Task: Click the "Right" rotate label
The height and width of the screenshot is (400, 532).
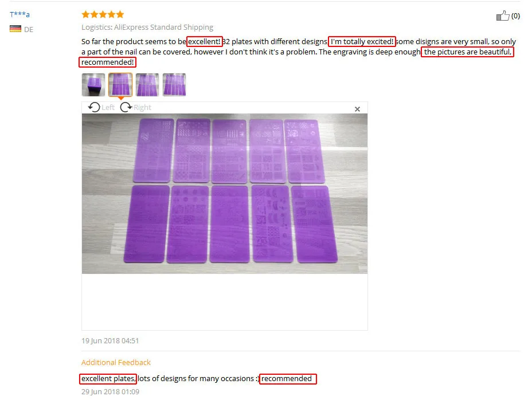Action: (142, 108)
